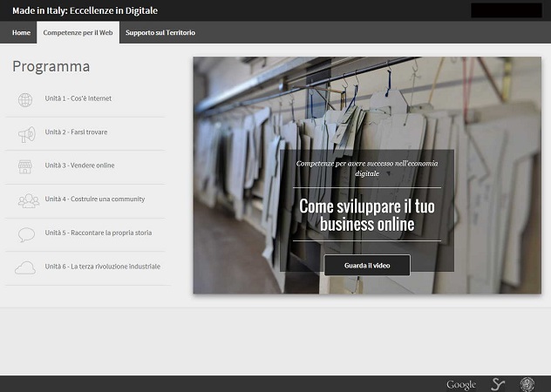Click the Google logo in the footer
The image size is (551, 392).
461,385
